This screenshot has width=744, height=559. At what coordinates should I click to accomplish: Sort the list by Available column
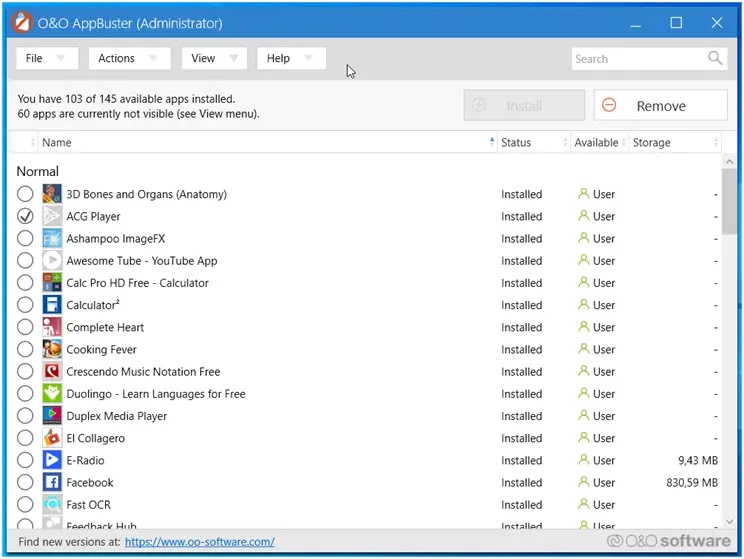[599, 142]
